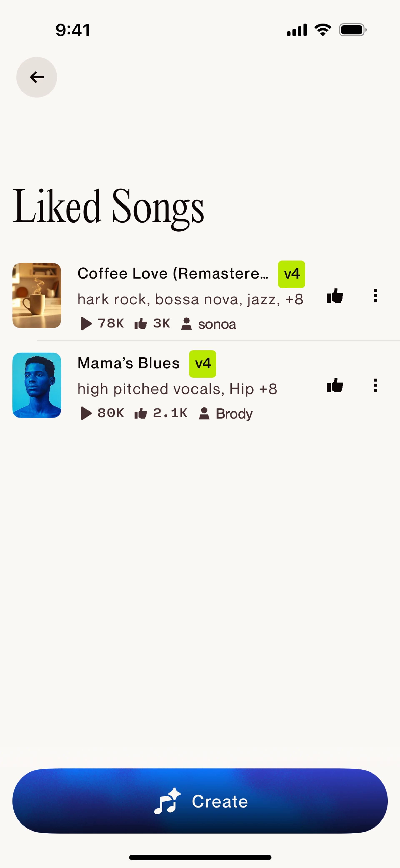
Task: Open the Mama's Blues song title
Action: pyautogui.click(x=128, y=363)
